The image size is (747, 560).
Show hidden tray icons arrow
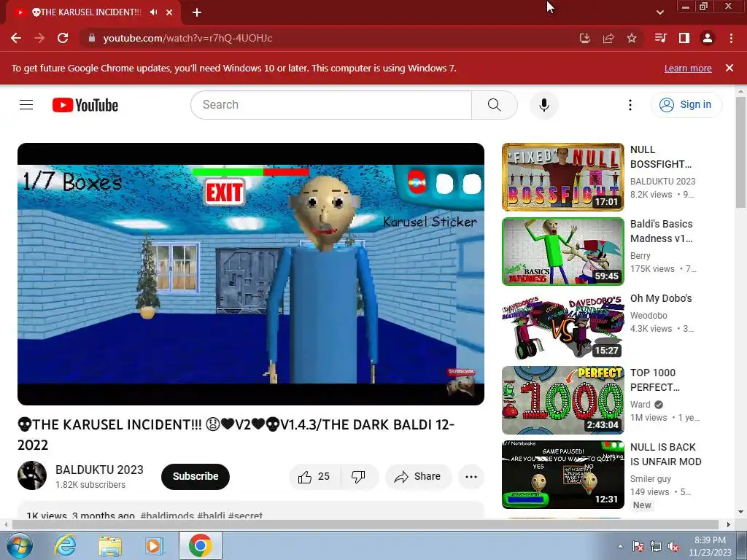click(x=620, y=546)
